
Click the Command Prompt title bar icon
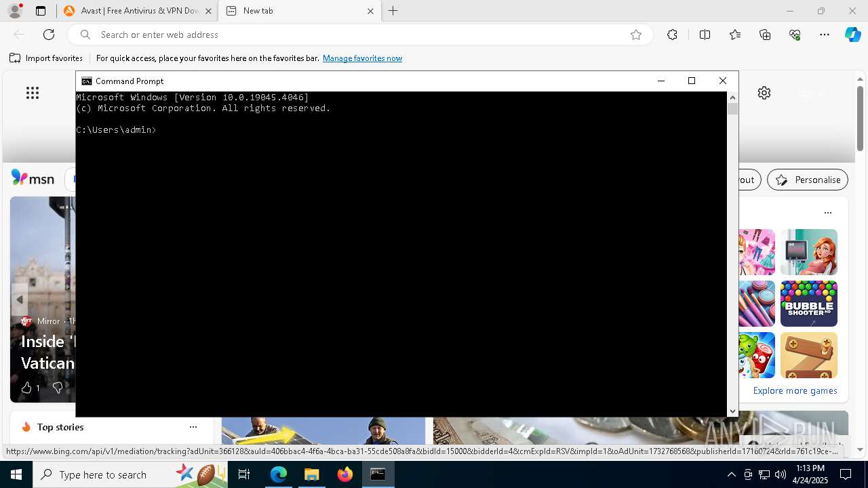[x=86, y=81]
